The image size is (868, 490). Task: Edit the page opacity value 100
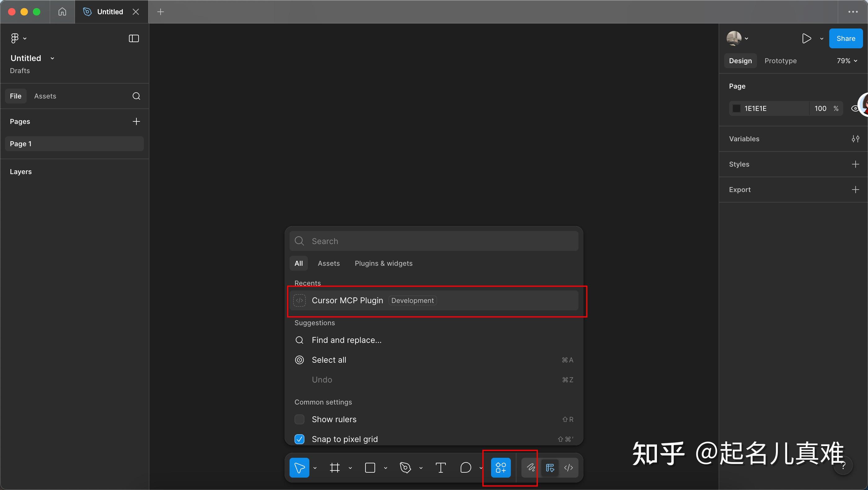click(820, 108)
